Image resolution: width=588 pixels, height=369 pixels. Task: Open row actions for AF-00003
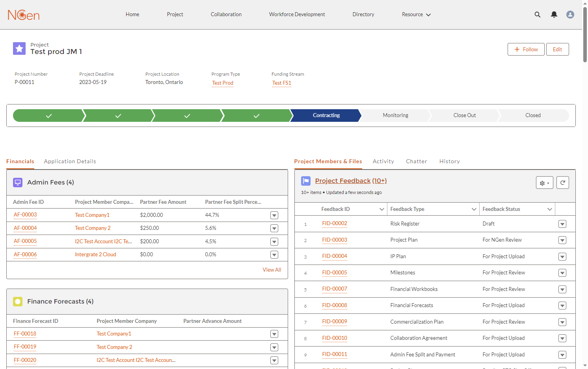click(x=274, y=215)
